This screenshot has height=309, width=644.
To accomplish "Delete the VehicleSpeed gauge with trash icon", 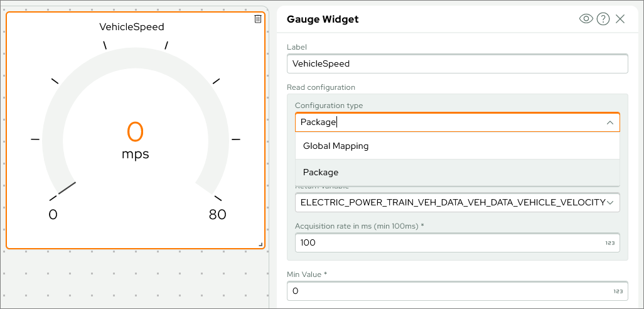I will 257,19.
